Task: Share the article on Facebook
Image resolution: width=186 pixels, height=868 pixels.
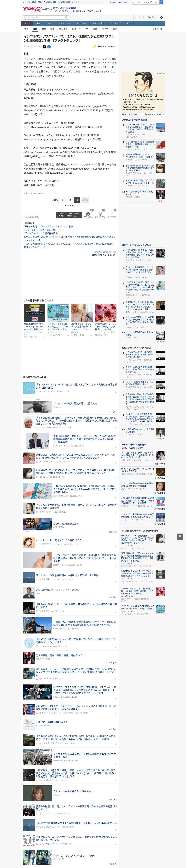Action: [x=49, y=47]
